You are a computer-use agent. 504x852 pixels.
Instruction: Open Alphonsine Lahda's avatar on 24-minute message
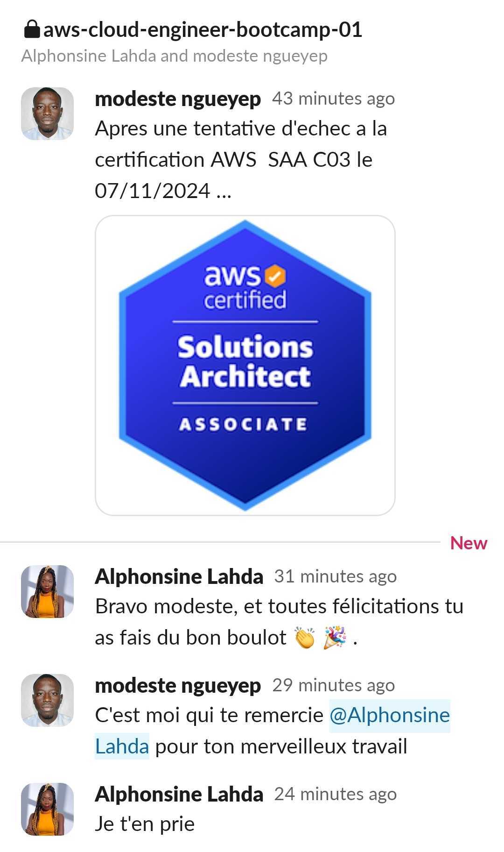[x=47, y=809]
